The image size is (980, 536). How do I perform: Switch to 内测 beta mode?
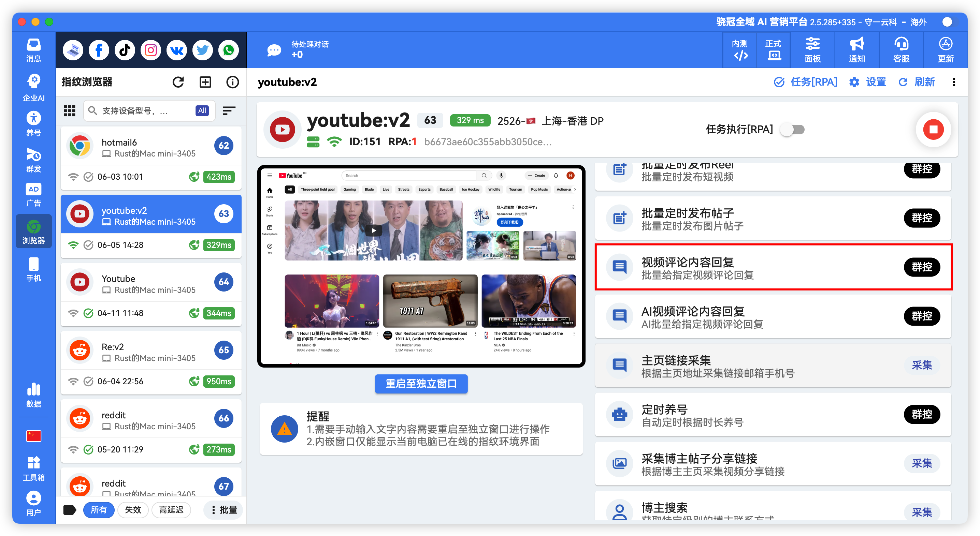tap(740, 50)
